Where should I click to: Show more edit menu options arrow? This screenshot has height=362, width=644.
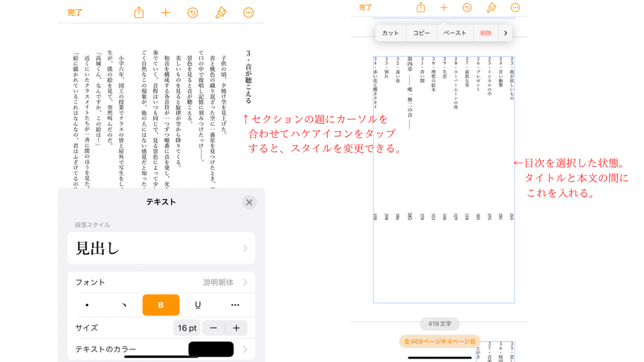coord(506,33)
